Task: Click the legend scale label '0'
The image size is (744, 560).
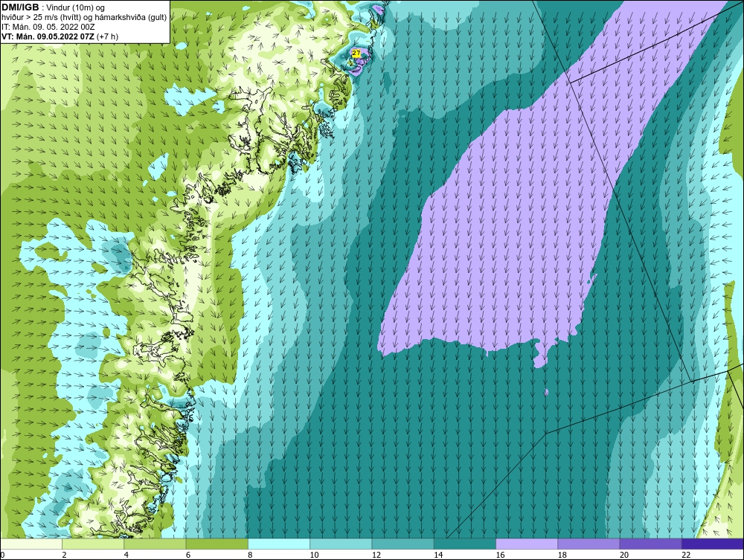Action: tap(2, 556)
